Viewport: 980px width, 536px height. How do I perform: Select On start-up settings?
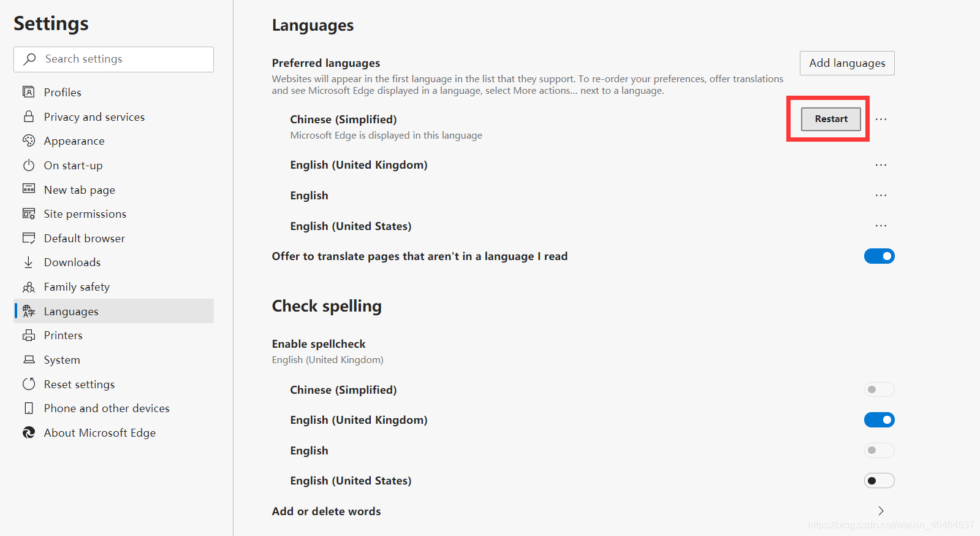[x=114, y=165]
